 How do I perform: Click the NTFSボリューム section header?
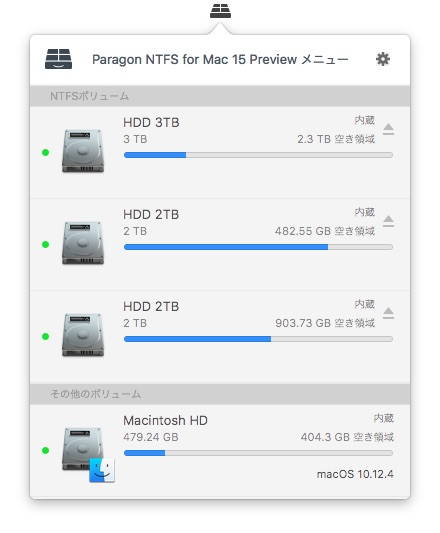(x=220, y=96)
